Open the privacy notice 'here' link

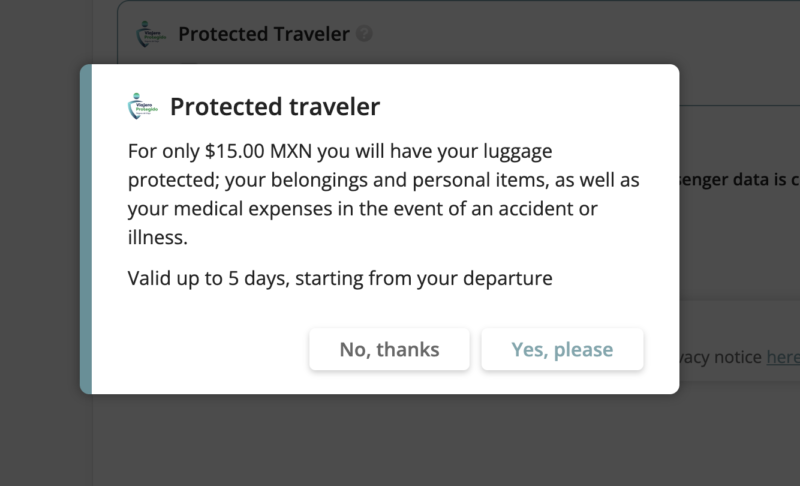click(x=783, y=357)
